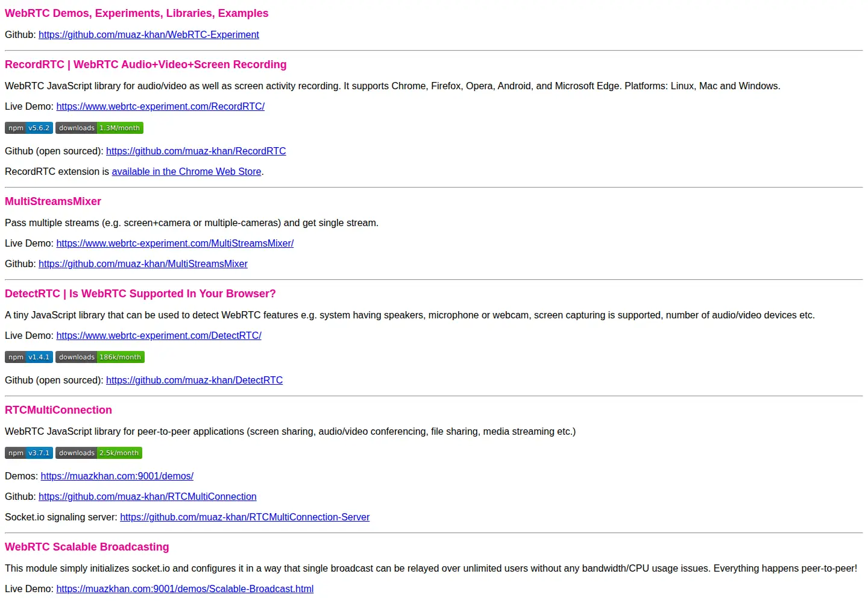Click the 'Pass multiple streams' description text

pyautogui.click(x=192, y=223)
